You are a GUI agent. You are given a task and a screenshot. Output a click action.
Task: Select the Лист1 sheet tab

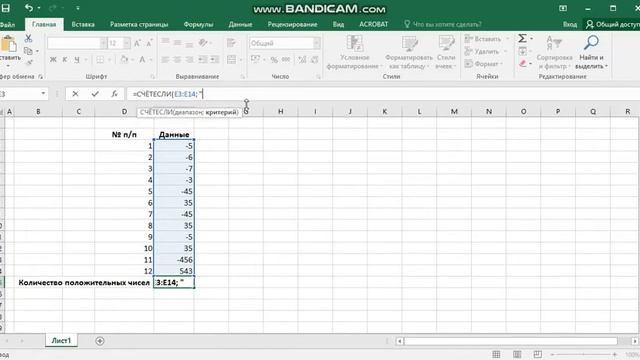pos(61,341)
